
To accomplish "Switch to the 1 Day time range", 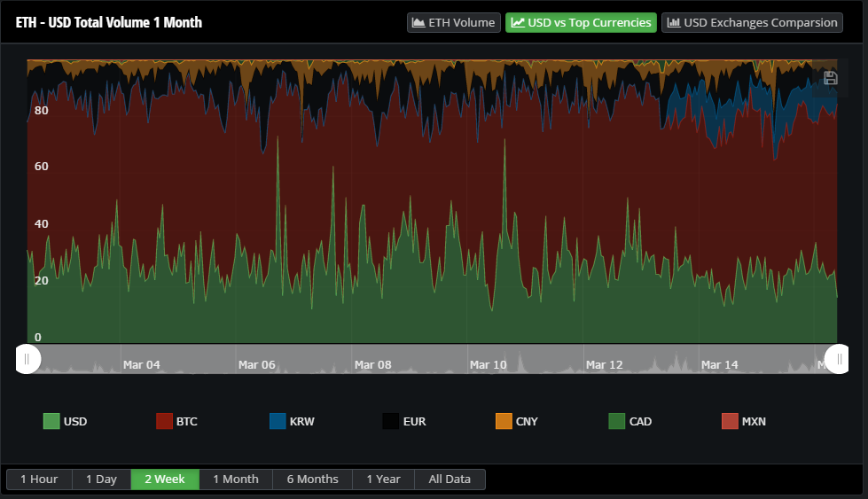I will pos(101,480).
